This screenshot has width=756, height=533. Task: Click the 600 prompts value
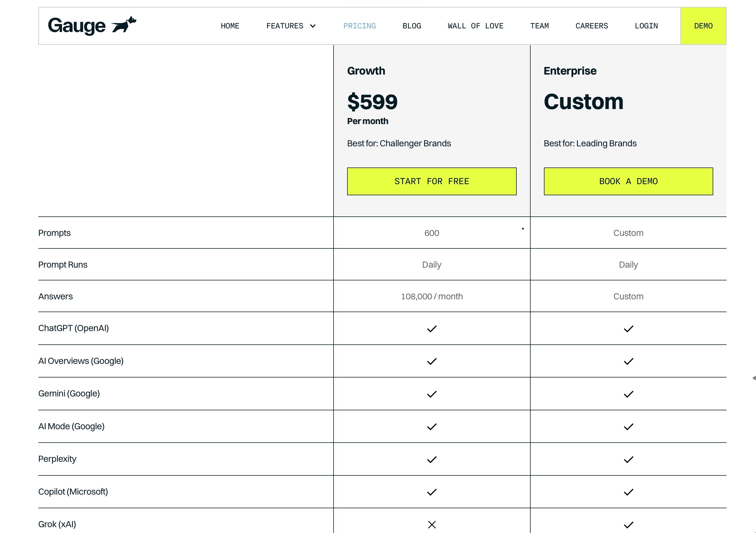pyautogui.click(x=432, y=233)
